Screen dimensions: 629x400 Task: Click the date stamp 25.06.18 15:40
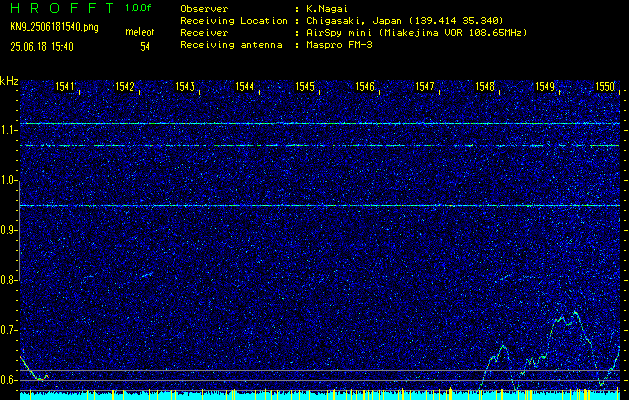42,47
